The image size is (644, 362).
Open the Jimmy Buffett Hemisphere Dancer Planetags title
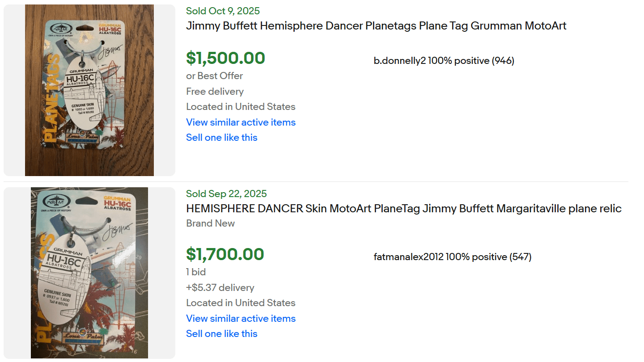[x=376, y=26]
